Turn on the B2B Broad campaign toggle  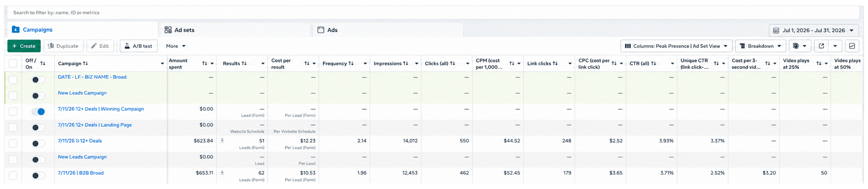[38, 176]
